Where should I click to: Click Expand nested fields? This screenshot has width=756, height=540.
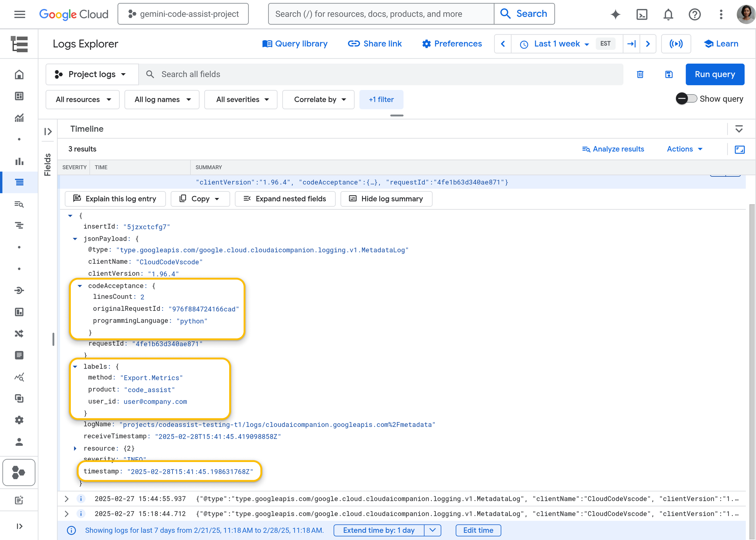(285, 199)
